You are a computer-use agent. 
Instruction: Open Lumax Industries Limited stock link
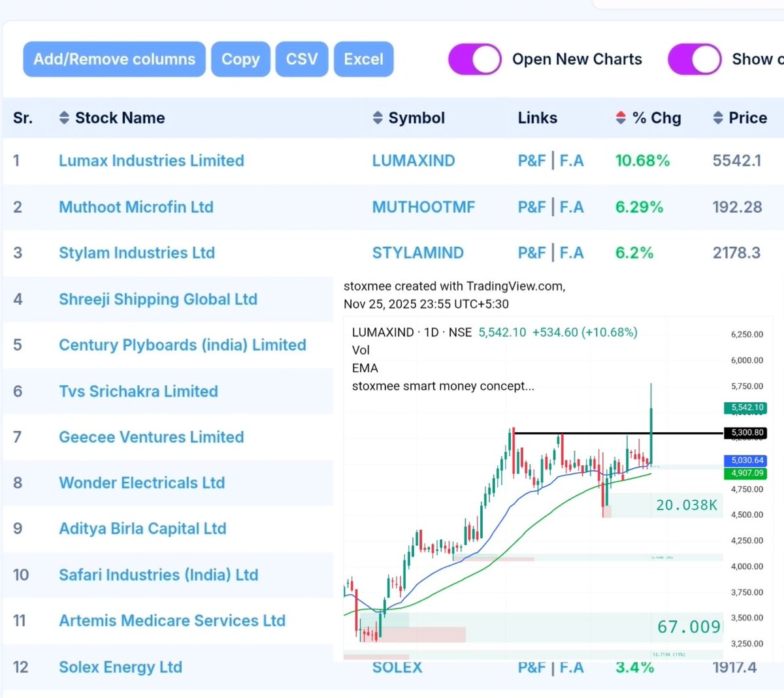(152, 161)
